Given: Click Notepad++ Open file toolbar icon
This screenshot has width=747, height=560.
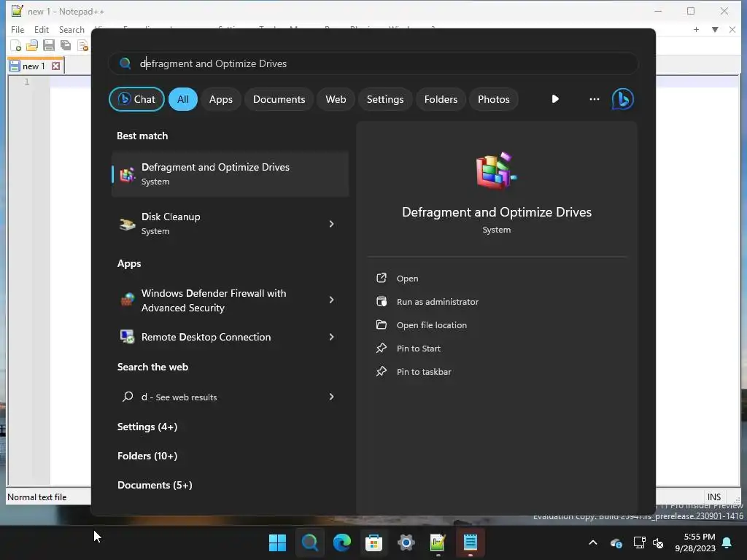Looking at the screenshot, I should (32, 45).
